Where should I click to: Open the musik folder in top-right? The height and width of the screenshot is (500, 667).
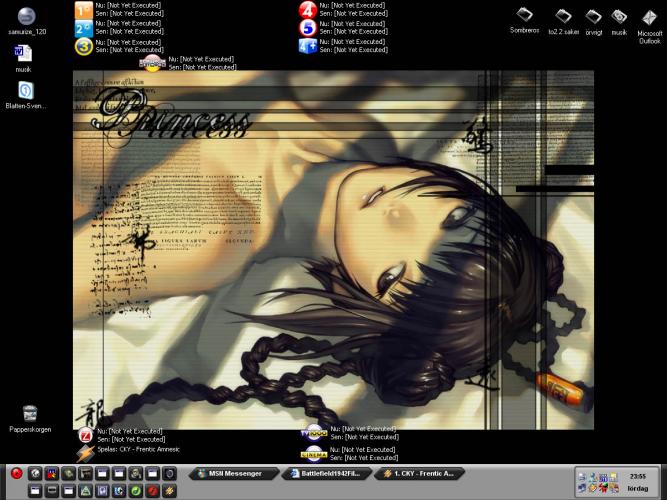click(x=619, y=16)
